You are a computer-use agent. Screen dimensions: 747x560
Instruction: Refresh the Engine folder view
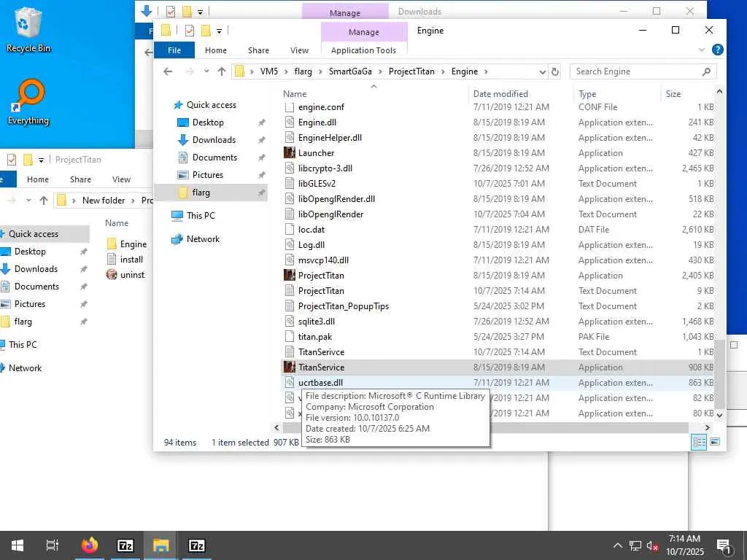point(555,71)
